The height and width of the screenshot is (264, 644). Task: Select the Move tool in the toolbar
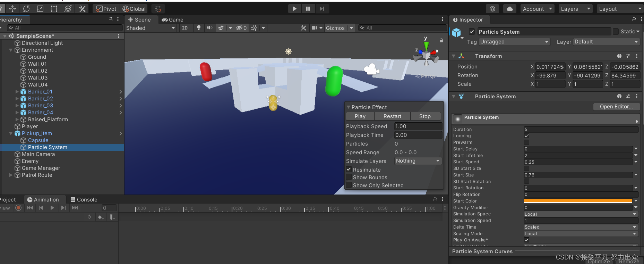(12, 9)
